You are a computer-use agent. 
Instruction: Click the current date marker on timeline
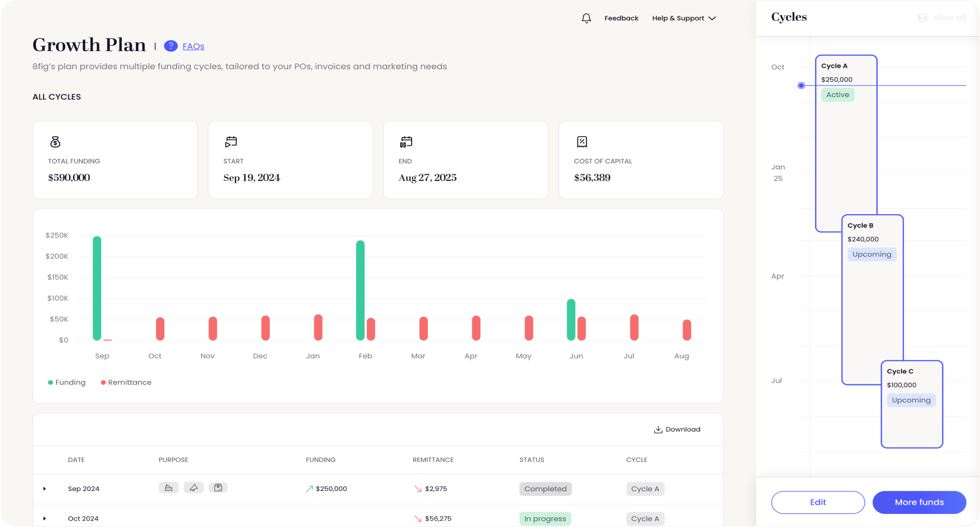tap(801, 85)
